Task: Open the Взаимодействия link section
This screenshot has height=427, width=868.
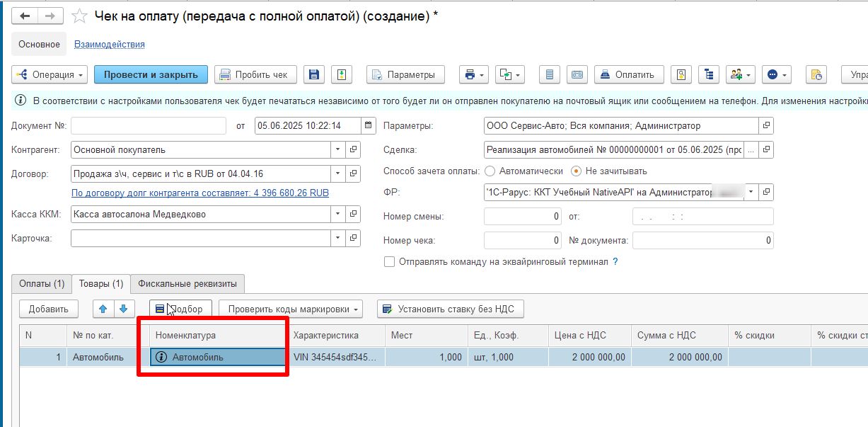Action: (110, 44)
